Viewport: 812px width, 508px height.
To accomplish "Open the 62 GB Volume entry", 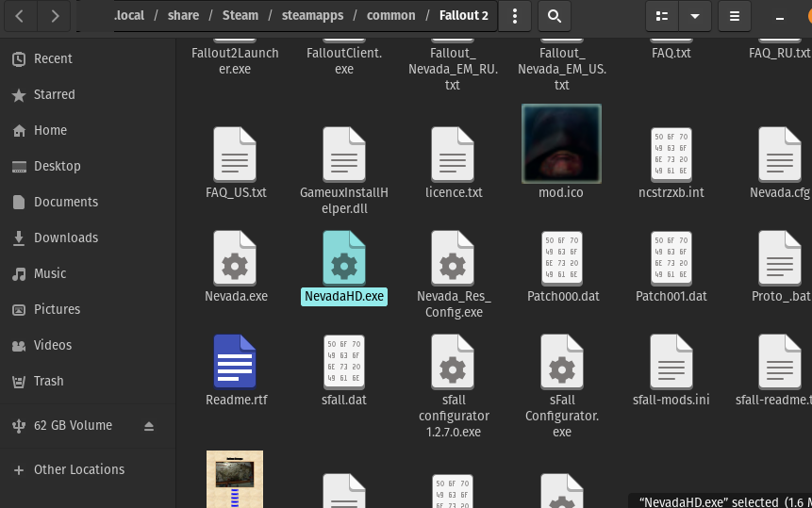I will 88,425.
